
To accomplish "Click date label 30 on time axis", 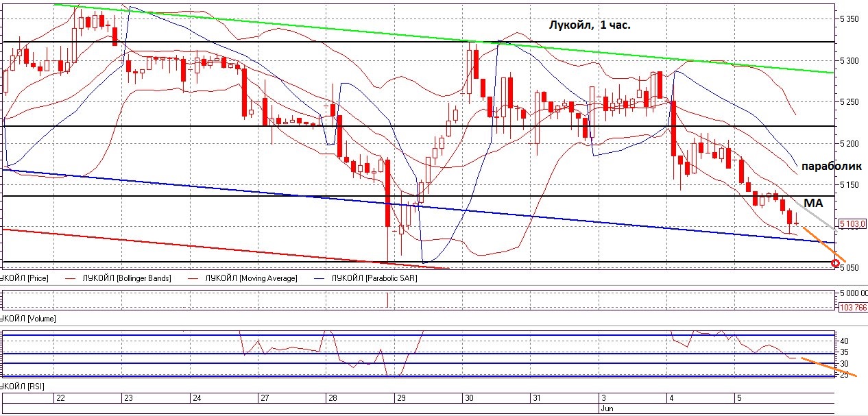I will [x=469, y=398].
